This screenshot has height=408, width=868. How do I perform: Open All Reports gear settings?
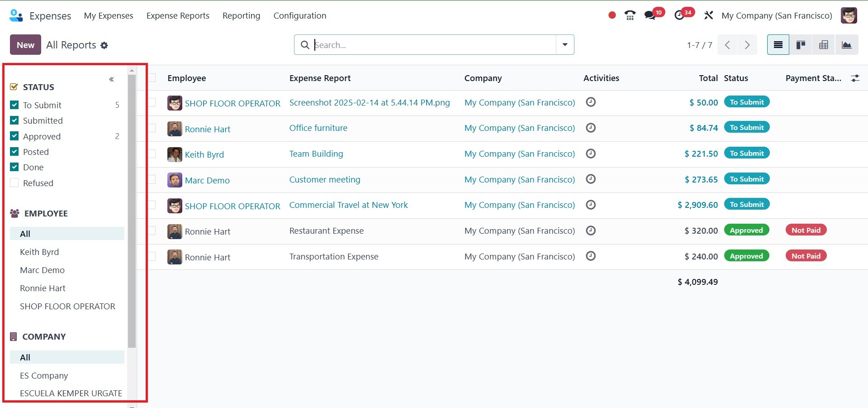104,45
